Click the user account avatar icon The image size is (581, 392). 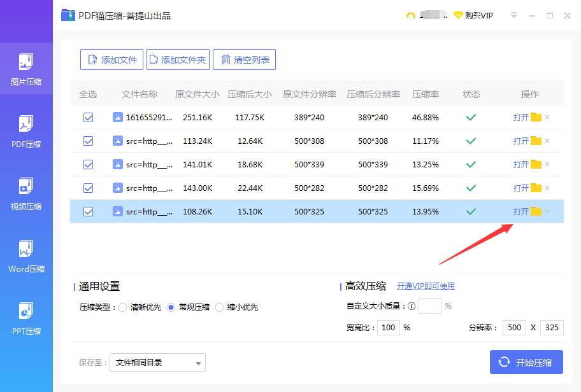pos(410,15)
